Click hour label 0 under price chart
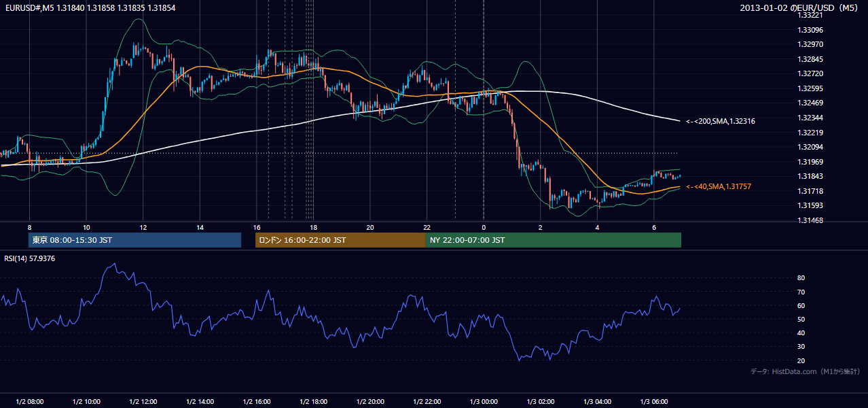Viewport: 868px width, 408px height. pyautogui.click(x=484, y=227)
